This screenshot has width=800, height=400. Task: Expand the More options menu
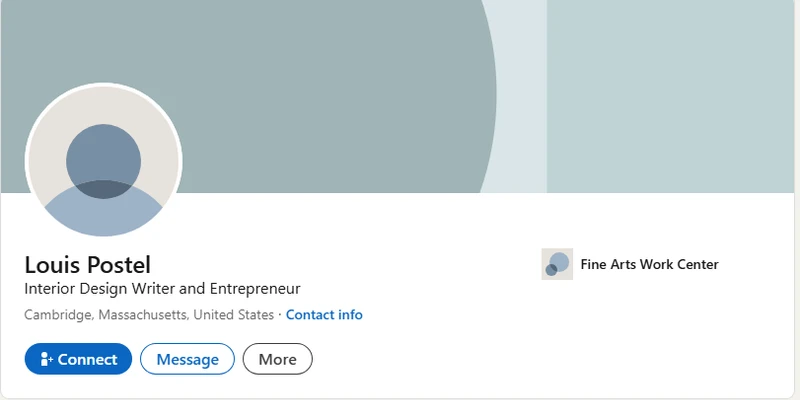coord(277,359)
